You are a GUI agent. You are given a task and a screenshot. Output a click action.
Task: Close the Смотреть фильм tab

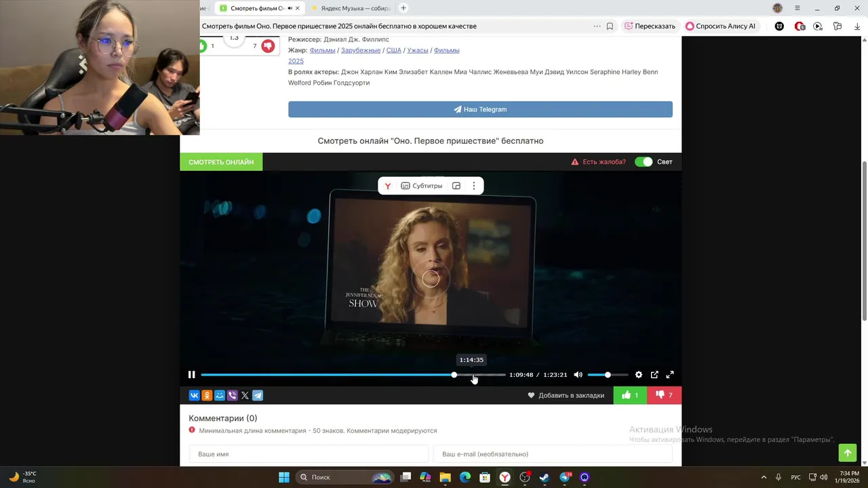(x=297, y=8)
